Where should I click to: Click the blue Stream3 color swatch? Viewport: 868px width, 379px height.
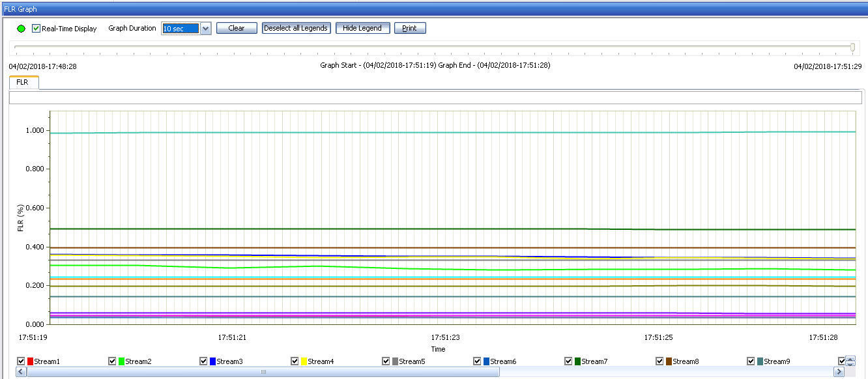pyautogui.click(x=213, y=361)
